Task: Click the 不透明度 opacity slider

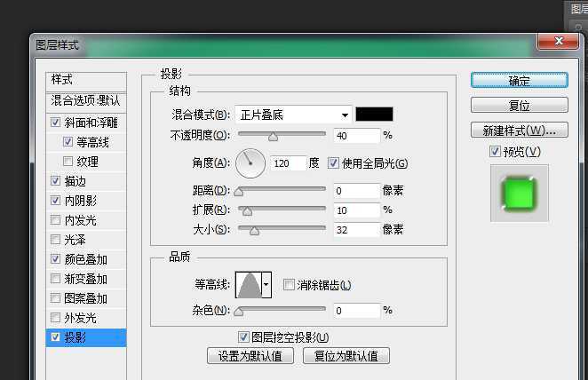Action: click(280, 136)
